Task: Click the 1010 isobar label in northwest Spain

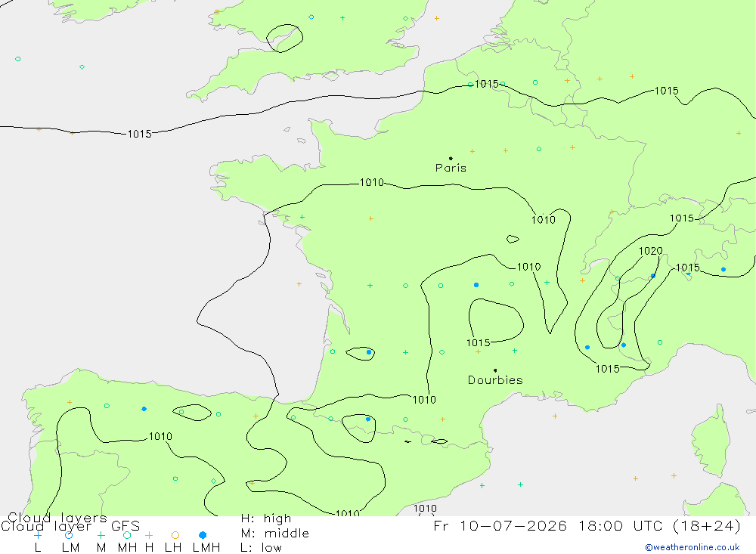Action: point(160,436)
